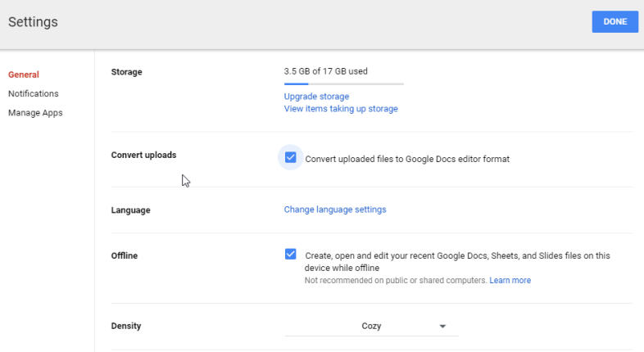Open the General settings tab
Image resolution: width=644 pixels, height=352 pixels.
(24, 74)
